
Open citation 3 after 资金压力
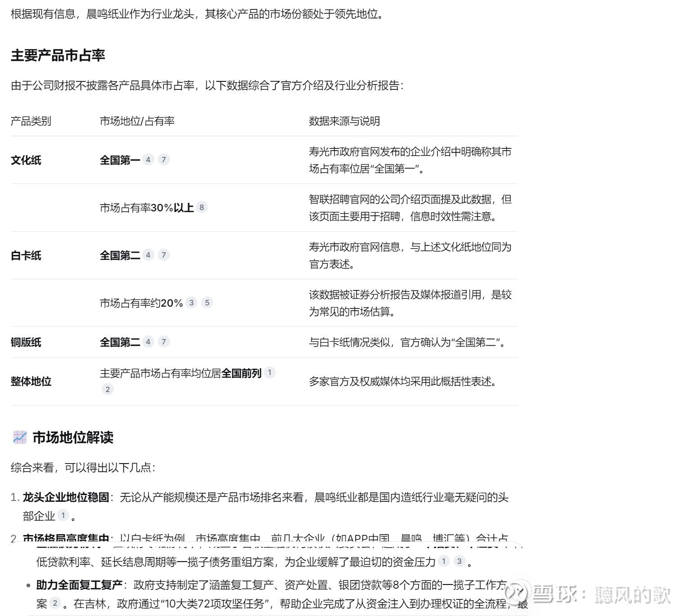(x=459, y=561)
